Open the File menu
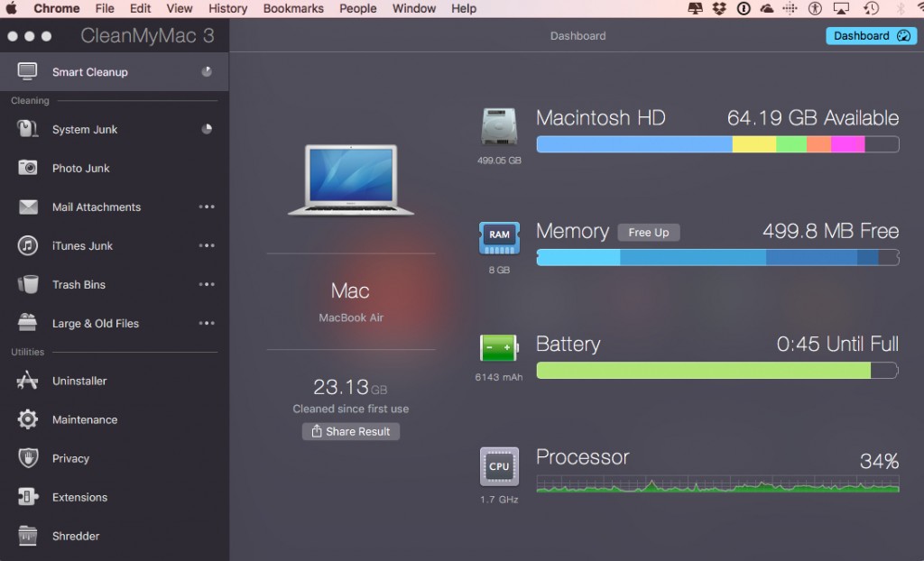924x561 pixels. tap(105, 8)
